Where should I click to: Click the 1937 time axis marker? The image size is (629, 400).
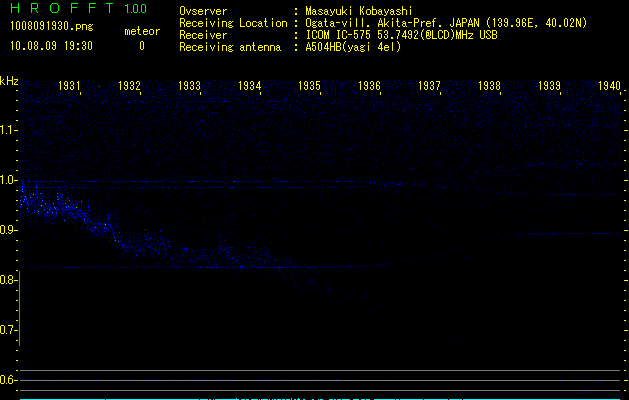[429, 86]
